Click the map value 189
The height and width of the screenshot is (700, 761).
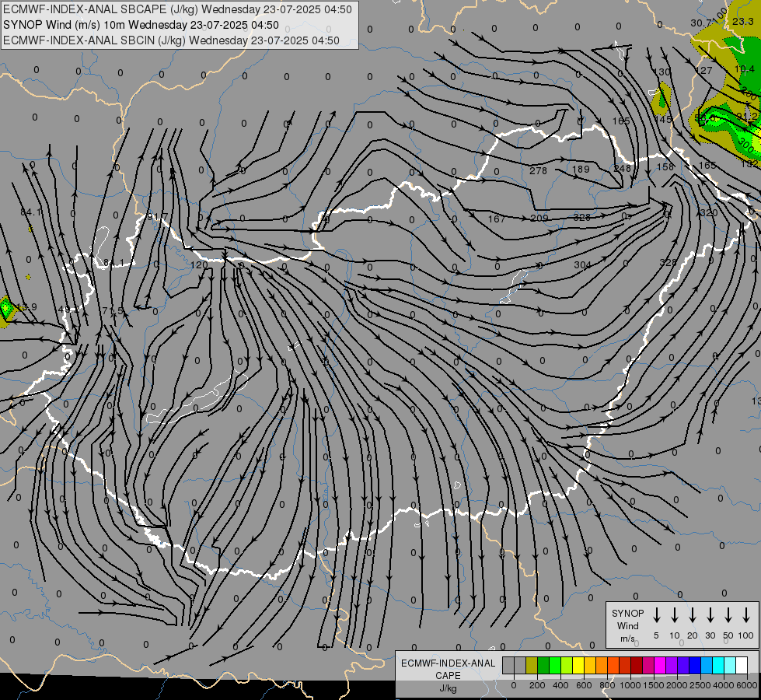(x=581, y=169)
